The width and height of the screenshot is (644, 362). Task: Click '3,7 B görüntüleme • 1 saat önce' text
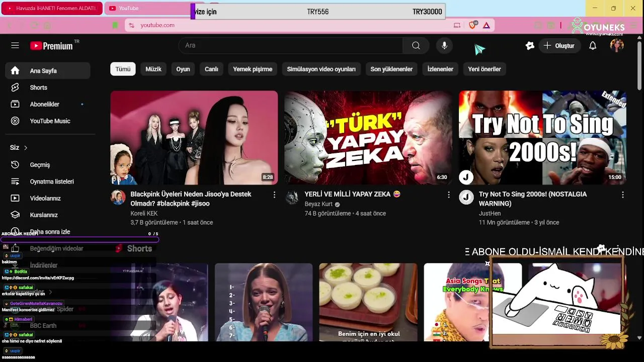172,222
